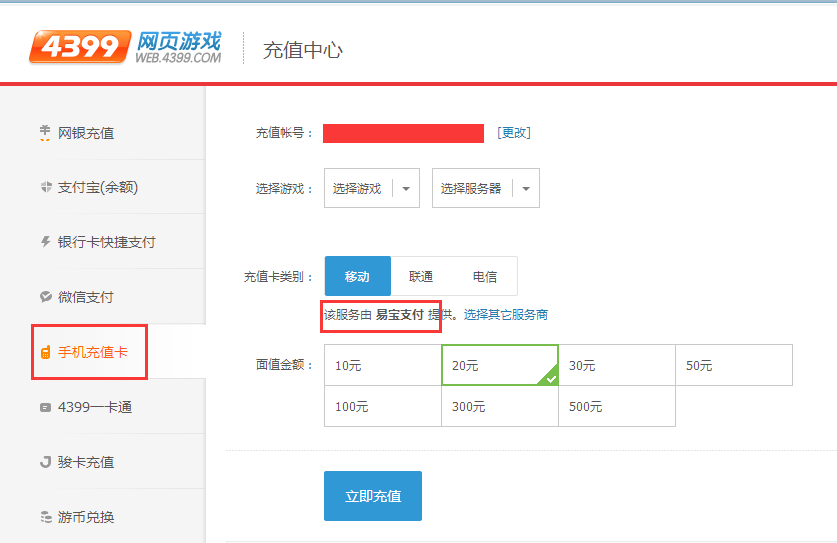Viewport: 837px width, 543px height.
Task: Choose the 20元 face value
Action: [500, 365]
